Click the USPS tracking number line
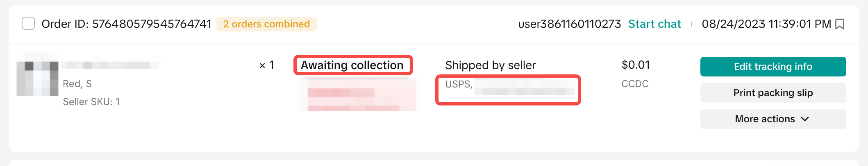 pyautogui.click(x=508, y=85)
